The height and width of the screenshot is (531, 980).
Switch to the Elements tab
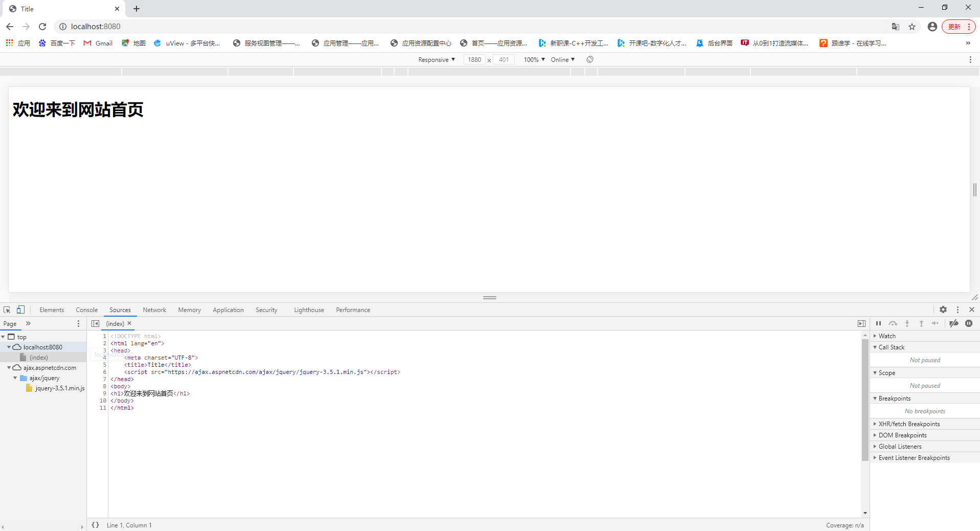(52, 310)
